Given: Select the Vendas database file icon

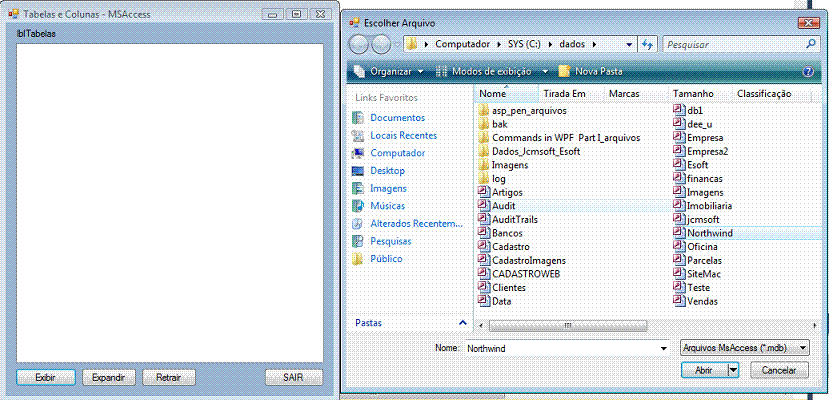Looking at the screenshot, I should click(679, 301).
